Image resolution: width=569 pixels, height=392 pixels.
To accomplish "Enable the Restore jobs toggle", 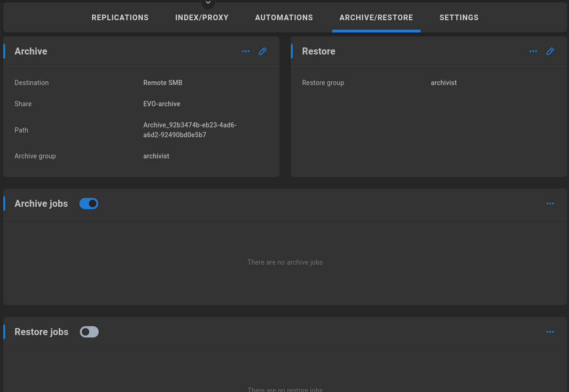I will click(89, 332).
